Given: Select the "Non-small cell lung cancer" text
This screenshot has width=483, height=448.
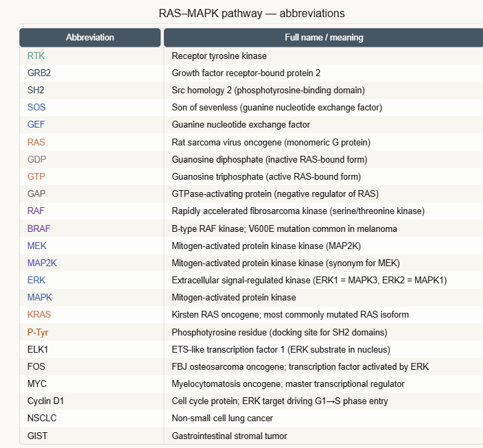Looking at the screenshot, I should tap(222, 418).
